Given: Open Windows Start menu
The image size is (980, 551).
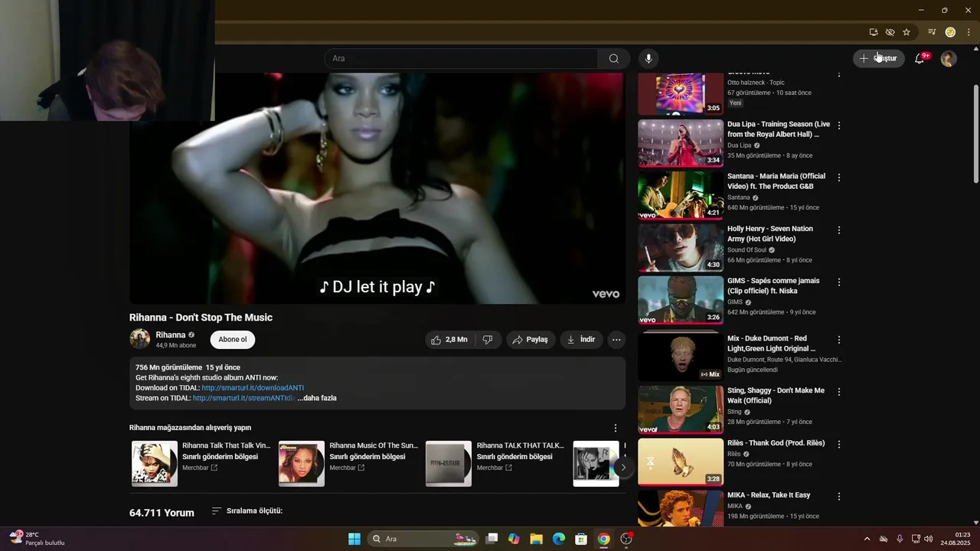Looking at the screenshot, I should coord(354,539).
